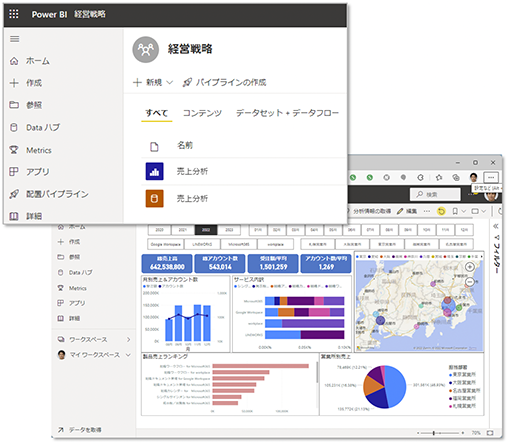Collapse the フィルター pane chevrons
Screen dimensions: 510x446
pyautogui.click(x=496, y=226)
